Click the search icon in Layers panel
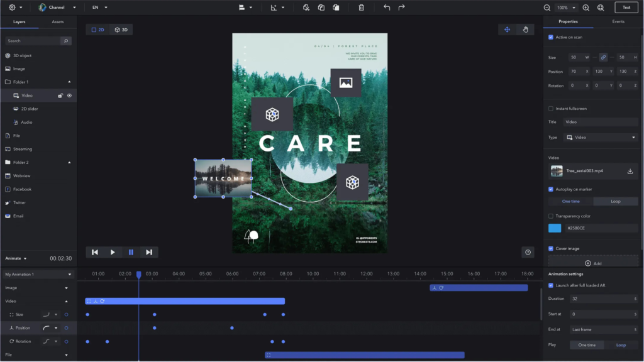The height and width of the screenshot is (362, 644). click(65, 41)
